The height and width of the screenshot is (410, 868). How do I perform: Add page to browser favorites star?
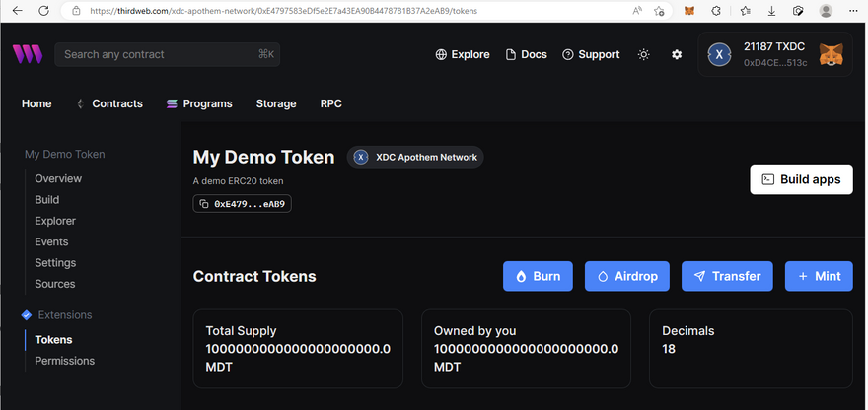click(x=660, y=11)
